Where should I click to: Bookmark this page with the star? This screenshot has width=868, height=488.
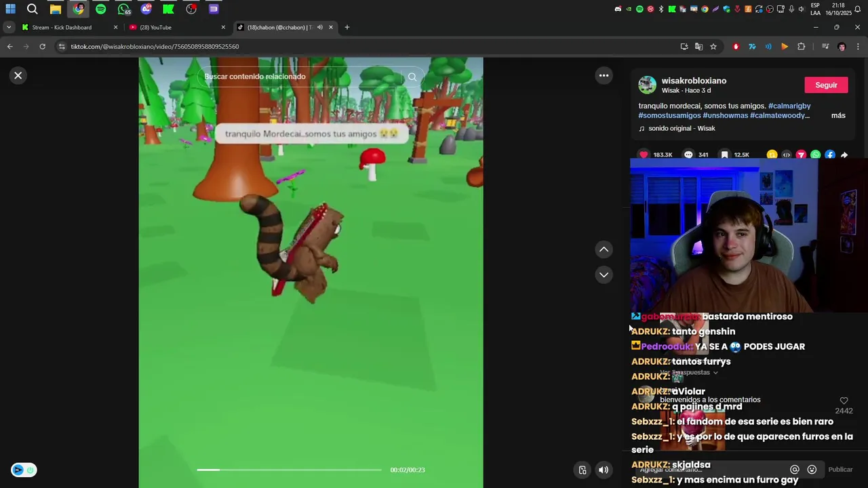pos(713,47)
